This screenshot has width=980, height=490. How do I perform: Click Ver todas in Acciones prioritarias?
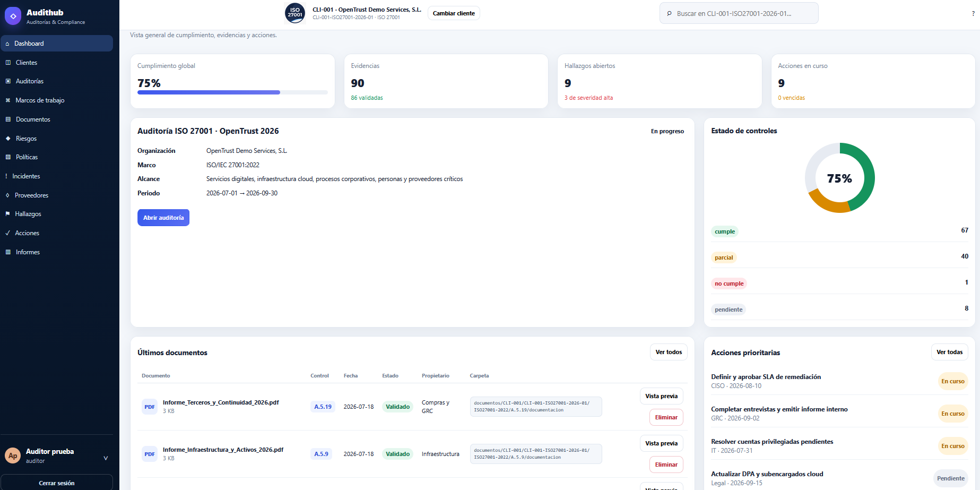click(x=949, y=352)
